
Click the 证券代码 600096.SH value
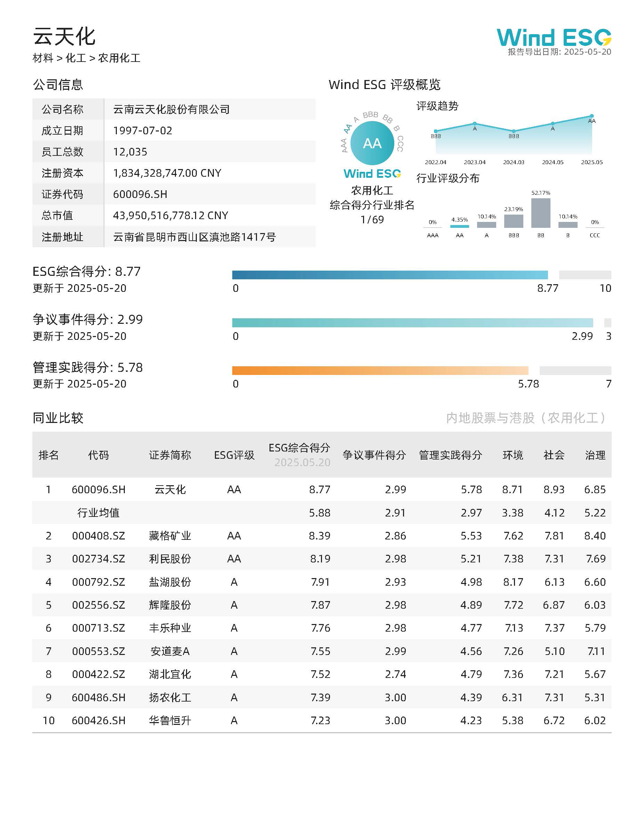[x=140, y=194]
